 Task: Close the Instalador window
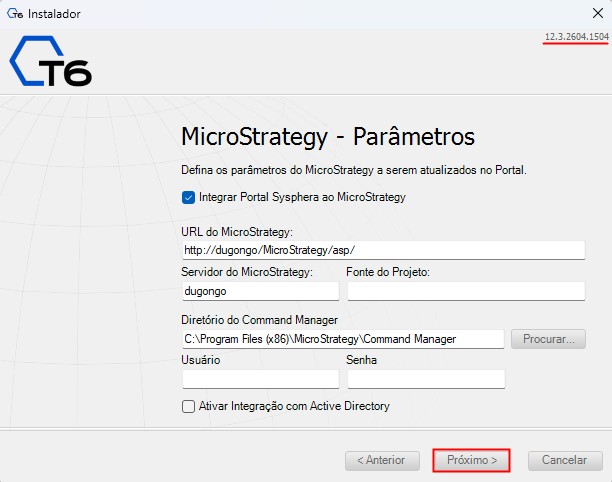tap(598, 14)
